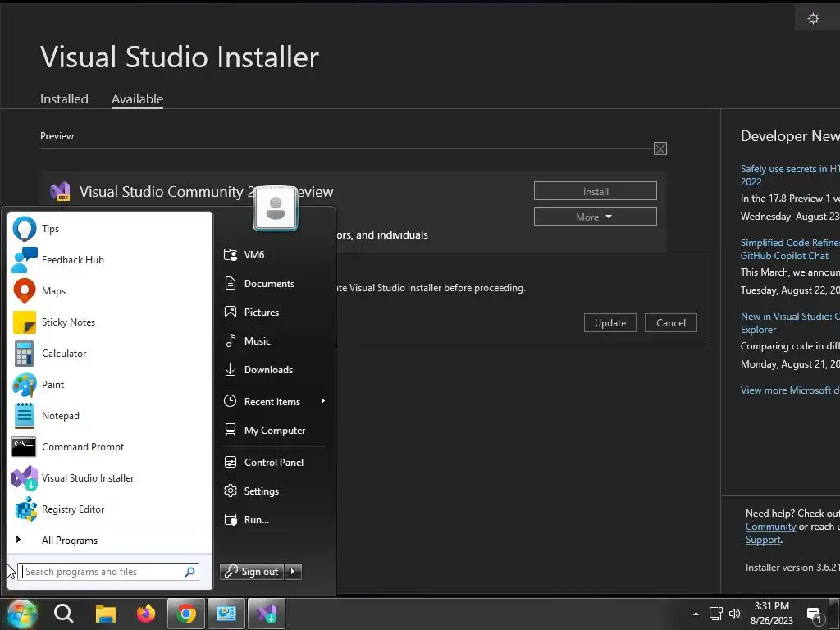840x630 pixels.
Task: Click the magnifier icon in start menu search box
Action: [x=190, y=572]
